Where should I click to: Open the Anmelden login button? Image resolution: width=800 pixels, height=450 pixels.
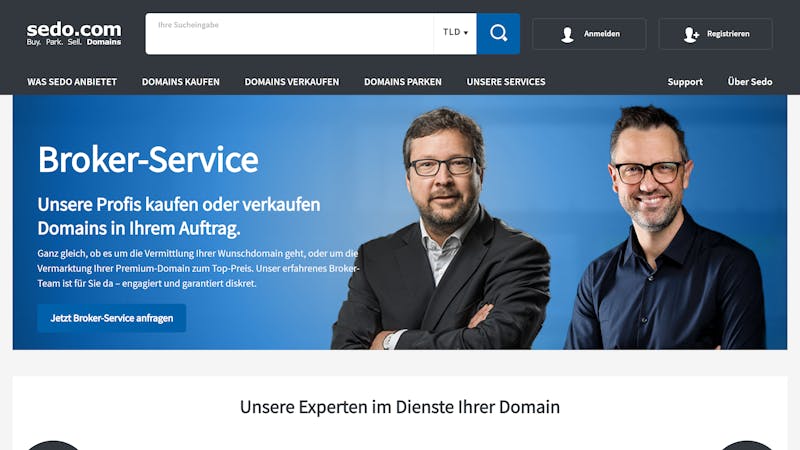coord(589,34)
